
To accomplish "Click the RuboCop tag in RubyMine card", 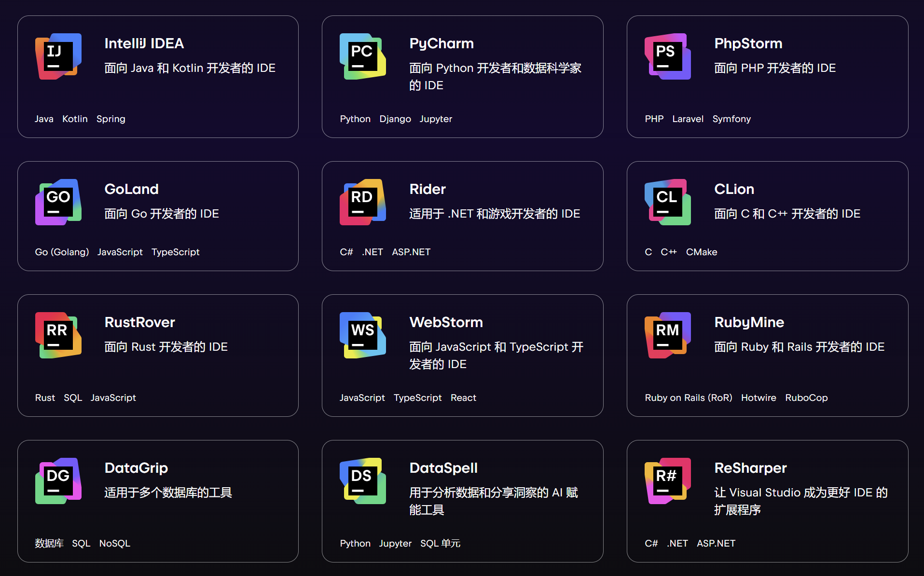I will pos(806,398).
